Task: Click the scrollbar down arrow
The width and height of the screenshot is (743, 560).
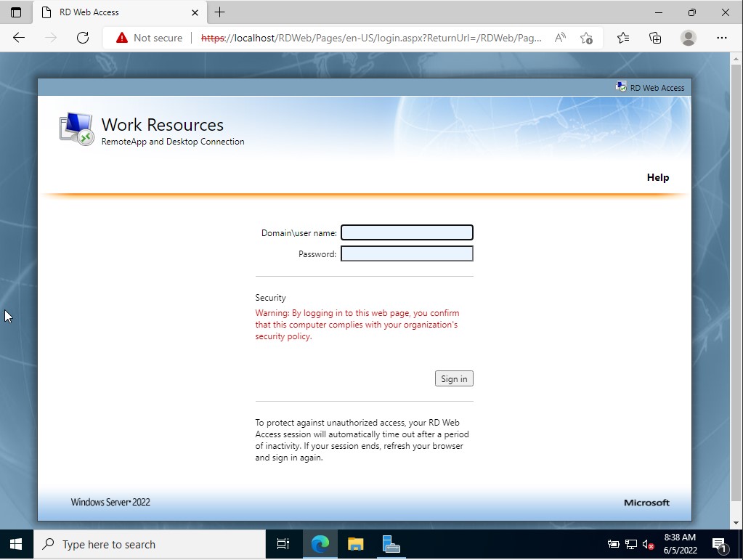Action: [x=736, y=523]
